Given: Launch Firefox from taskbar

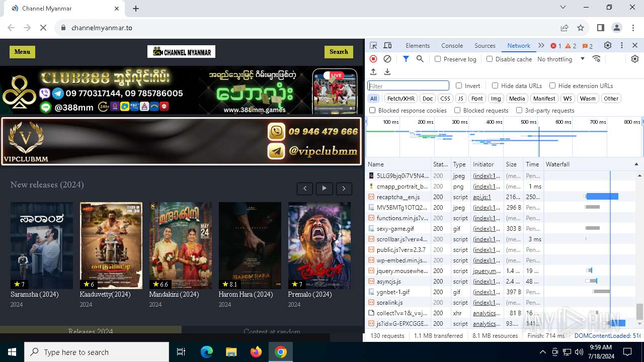Looking at the screenshot, I should pos(256,352).
